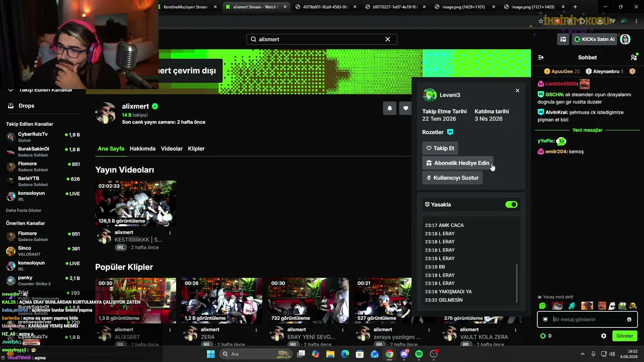644x362 pixels.
Task: Open File Explorer from the taskbar
Action: click(330, 354)
